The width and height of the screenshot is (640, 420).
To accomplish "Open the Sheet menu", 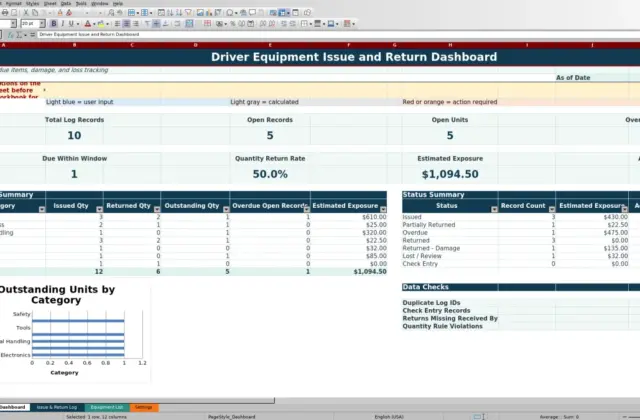I will click(x=50, y=3).
